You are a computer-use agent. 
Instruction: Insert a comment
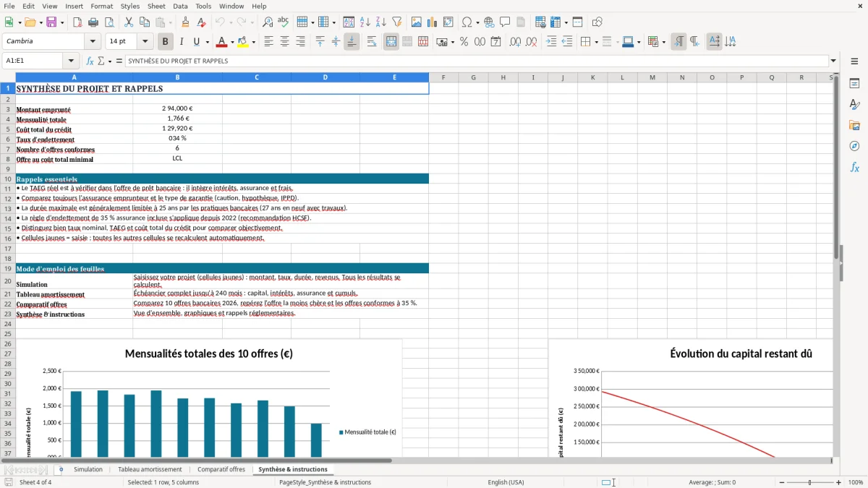click(505, 22)
